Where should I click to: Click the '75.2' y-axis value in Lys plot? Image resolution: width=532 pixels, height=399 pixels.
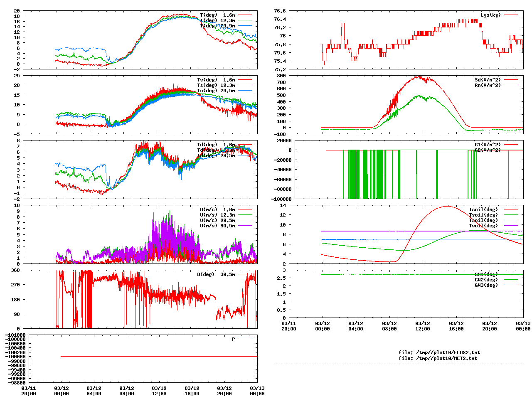tap(280, 69)
